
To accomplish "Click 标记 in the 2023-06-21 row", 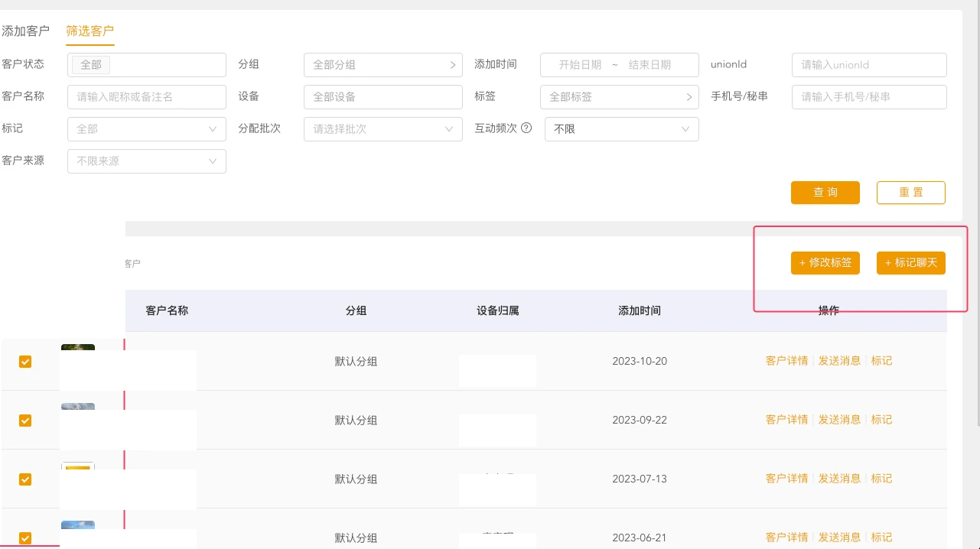I will 881,538.
